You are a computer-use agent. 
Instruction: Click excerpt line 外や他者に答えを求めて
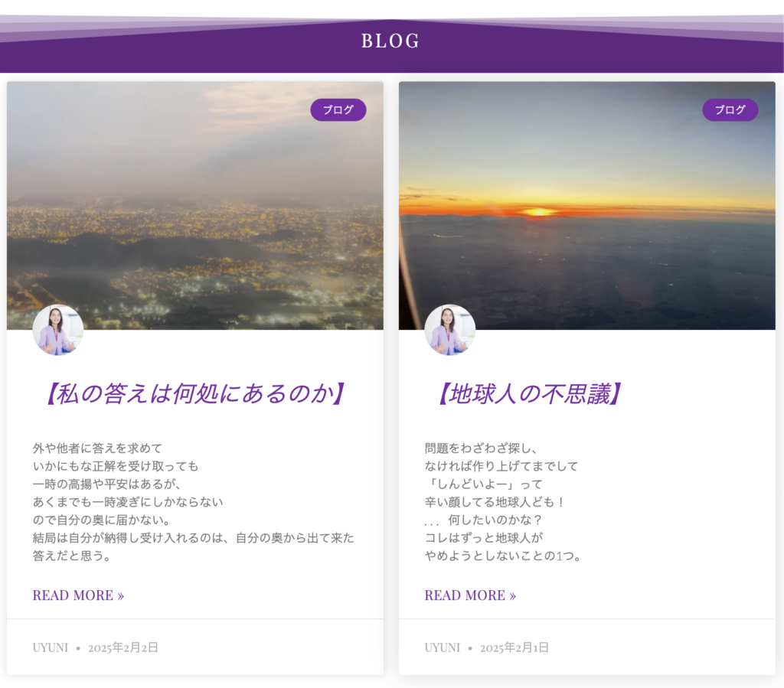[97, 448]
